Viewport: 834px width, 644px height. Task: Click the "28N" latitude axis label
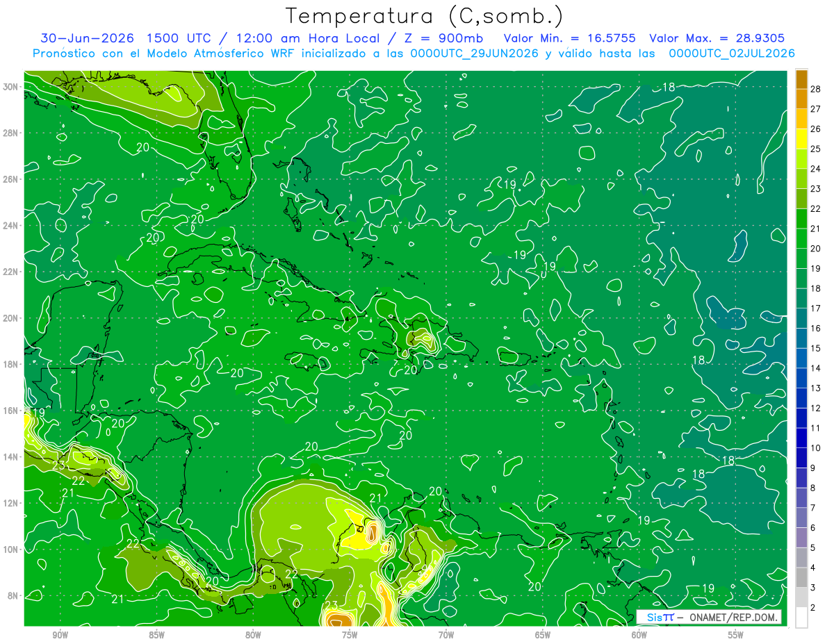pos(12,133)
